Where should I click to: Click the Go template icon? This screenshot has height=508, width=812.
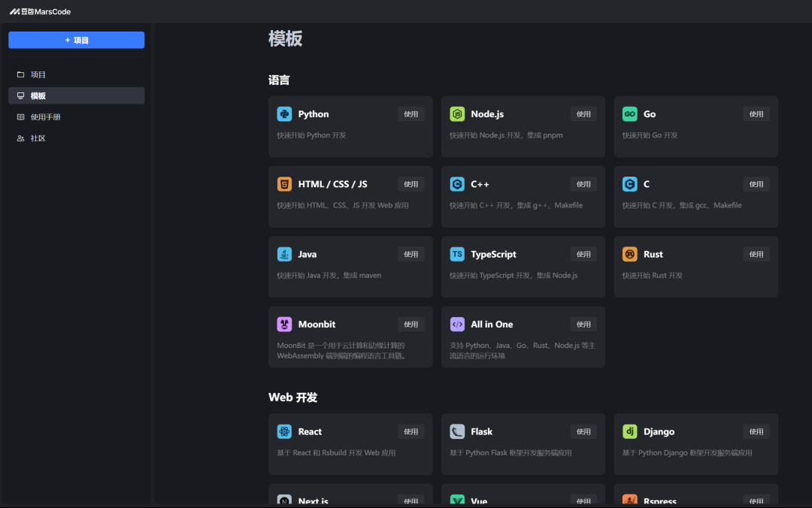[x=630, y=114]
